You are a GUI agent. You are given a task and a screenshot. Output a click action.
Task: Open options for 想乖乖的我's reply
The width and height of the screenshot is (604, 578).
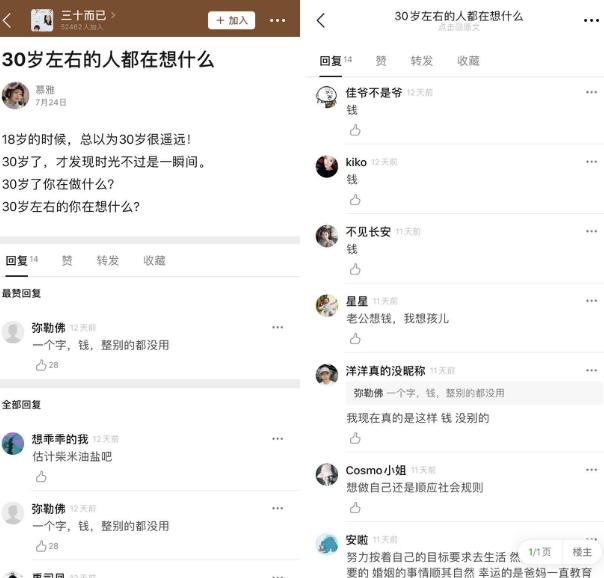point(277,439)
